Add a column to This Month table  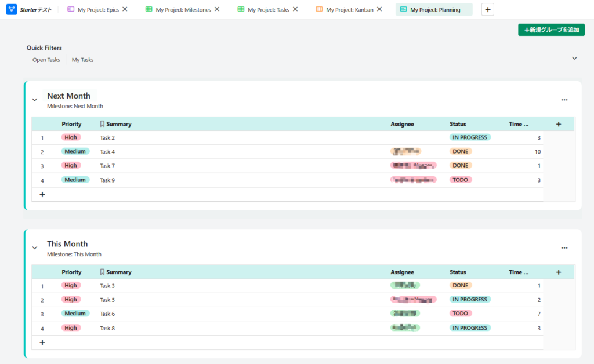point(559,272)
